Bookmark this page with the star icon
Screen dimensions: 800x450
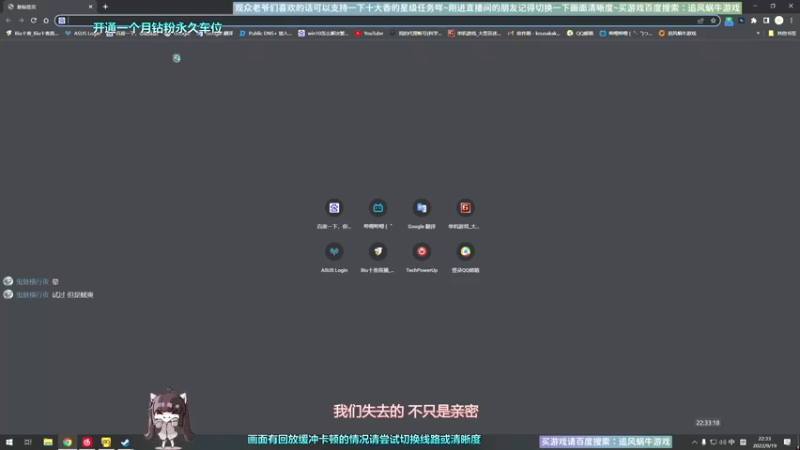point(713,21)
